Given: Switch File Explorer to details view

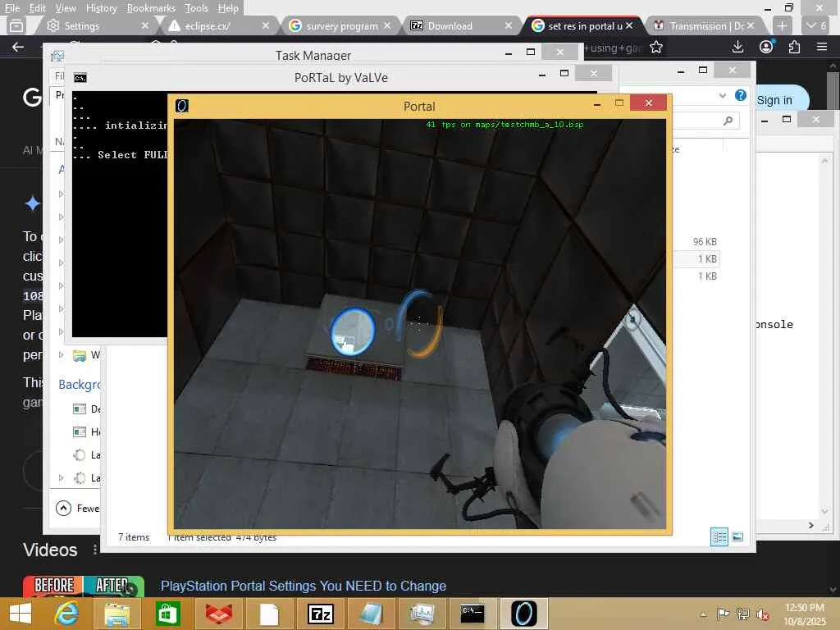Looking at the screenshot, I should click(x=719, y=536).
